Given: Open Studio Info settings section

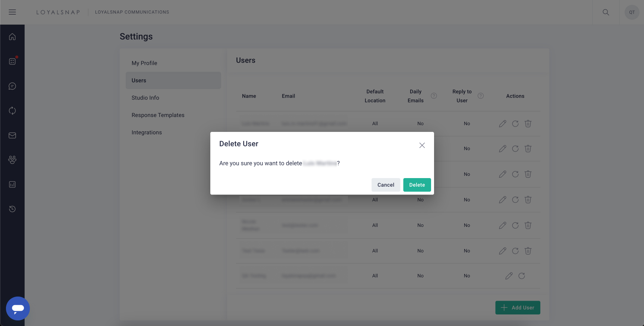Looking at the screenshot, I should 173,98.
